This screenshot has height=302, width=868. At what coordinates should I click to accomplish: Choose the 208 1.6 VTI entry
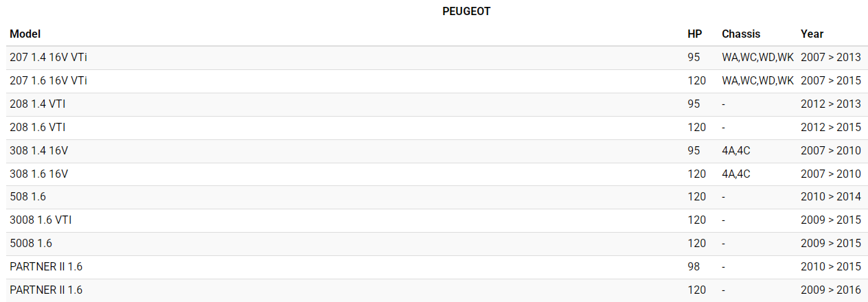(x=38, y=128)
